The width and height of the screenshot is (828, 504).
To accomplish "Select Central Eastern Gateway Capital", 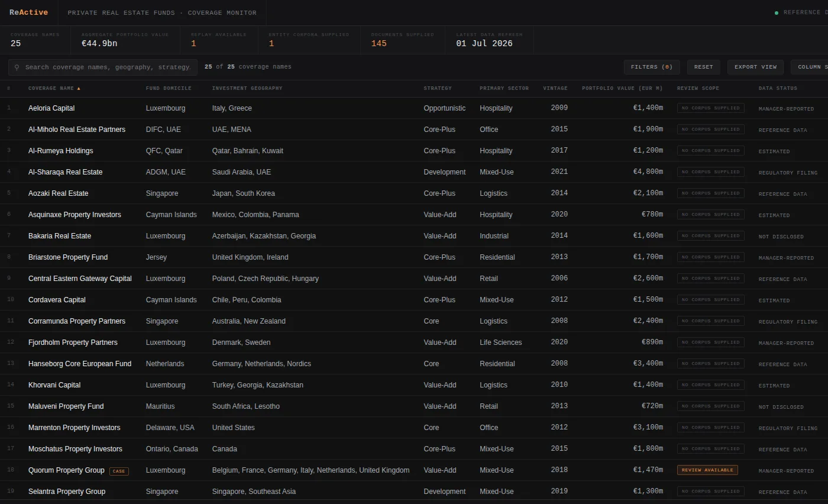I will (x=80, y=279).
